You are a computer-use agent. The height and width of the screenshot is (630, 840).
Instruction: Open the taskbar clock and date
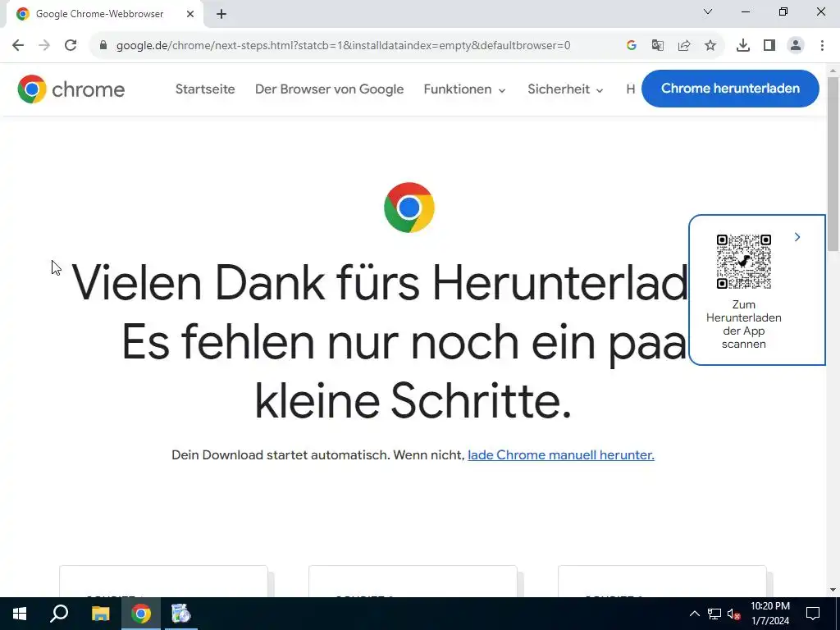(769, 614)
